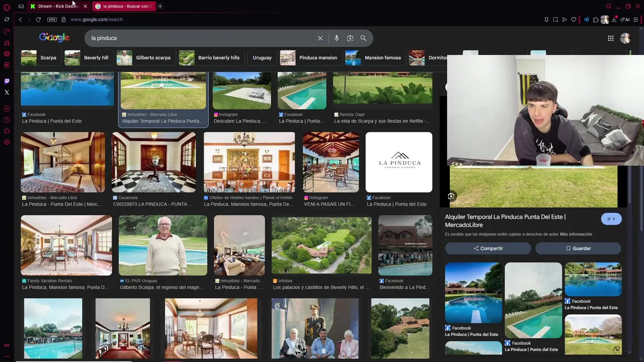Open Family Vacation Rentals La Pinduca link
This screenshot has height=362, width=644.
coord(65,288)
